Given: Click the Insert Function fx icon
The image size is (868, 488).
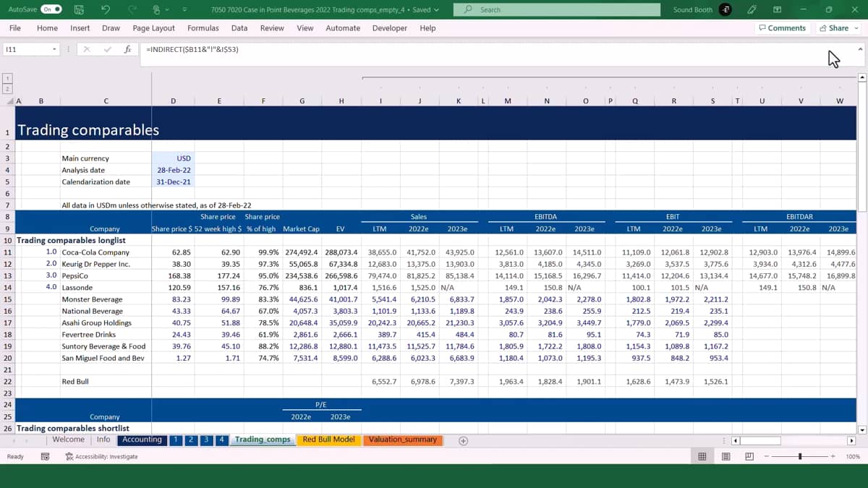Looking at the screenshot, I should pyautogui.click(x=127, y=49).
